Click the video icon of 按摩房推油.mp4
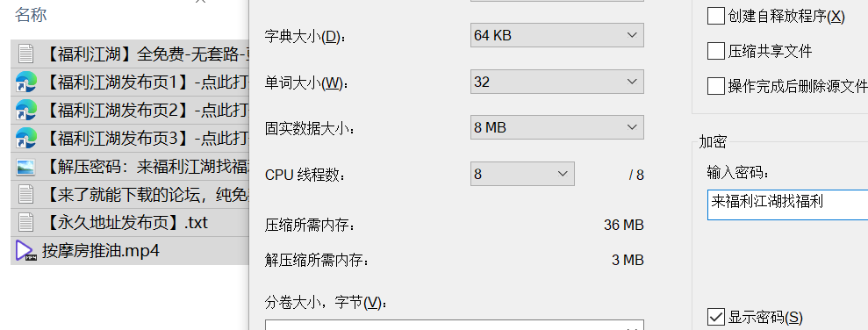 click(x=25, y=251)
